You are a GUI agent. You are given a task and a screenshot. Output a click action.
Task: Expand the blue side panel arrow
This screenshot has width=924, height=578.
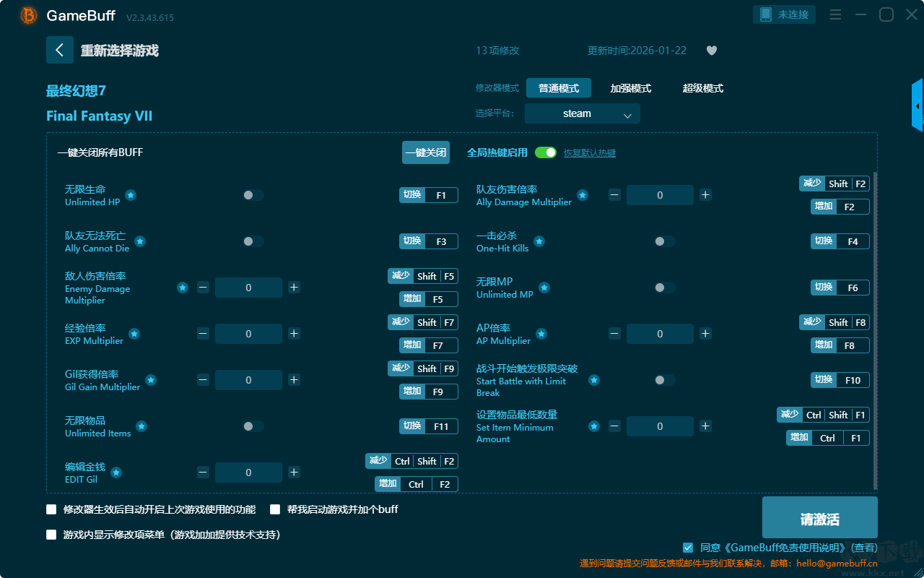(x=918, y=105)
